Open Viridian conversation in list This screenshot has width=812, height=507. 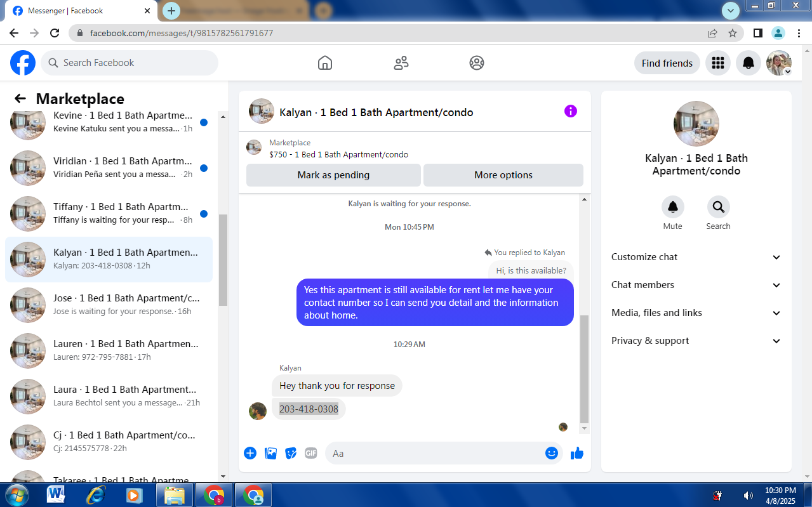click(109, 168)
